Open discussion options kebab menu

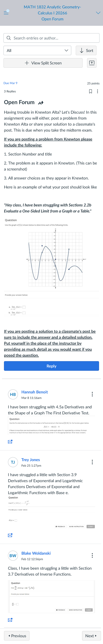coord(98,91)
